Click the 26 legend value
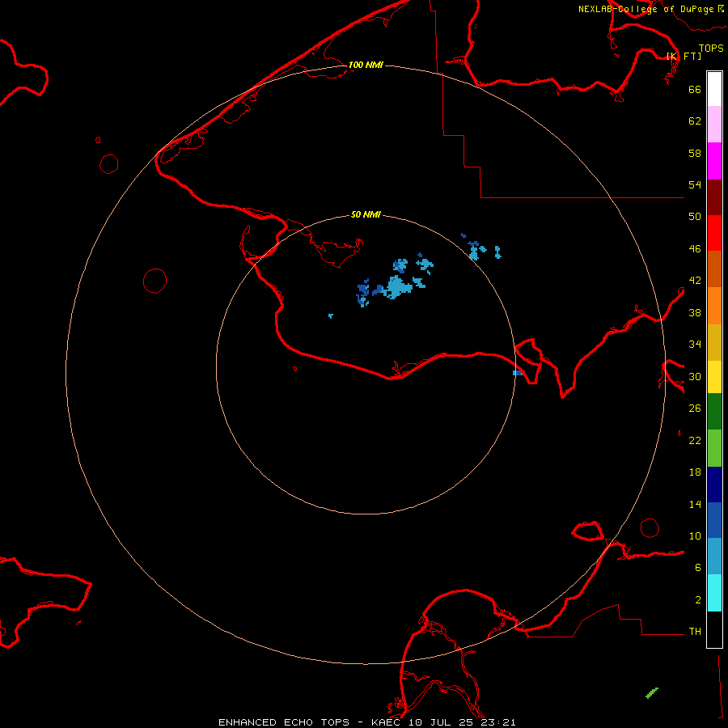The image size is (728, 728). 695,408
